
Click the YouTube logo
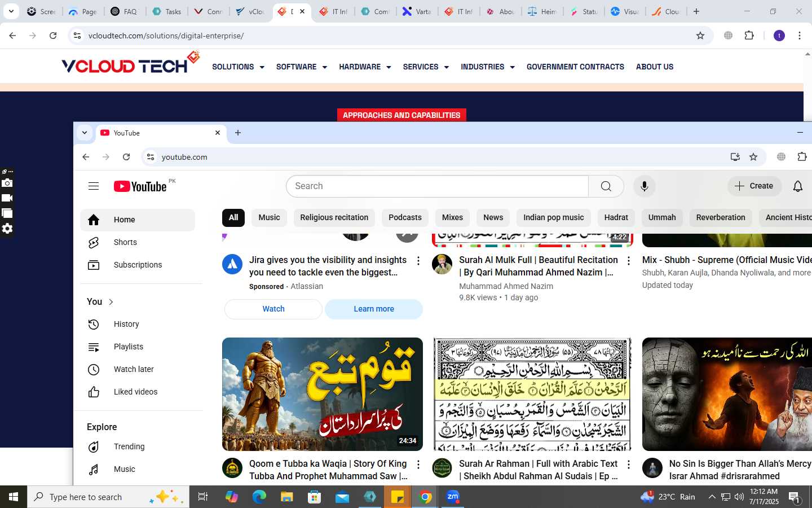(x=140, y=186)
